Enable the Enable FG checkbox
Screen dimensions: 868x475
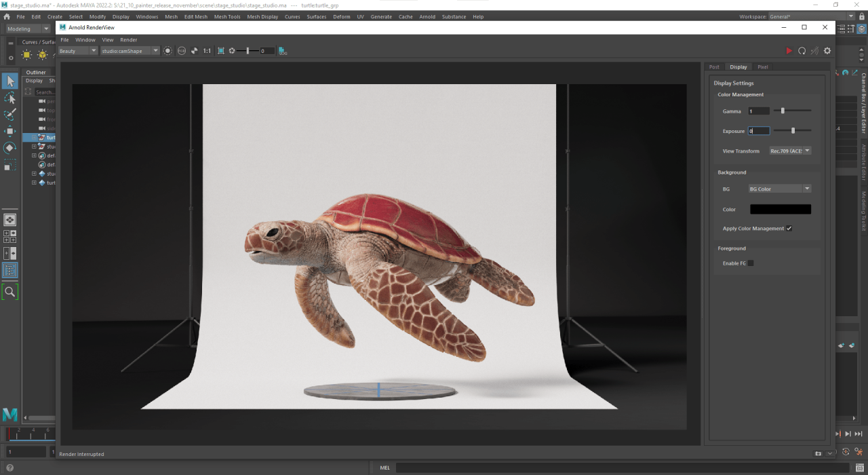click(x=751, y=263)
